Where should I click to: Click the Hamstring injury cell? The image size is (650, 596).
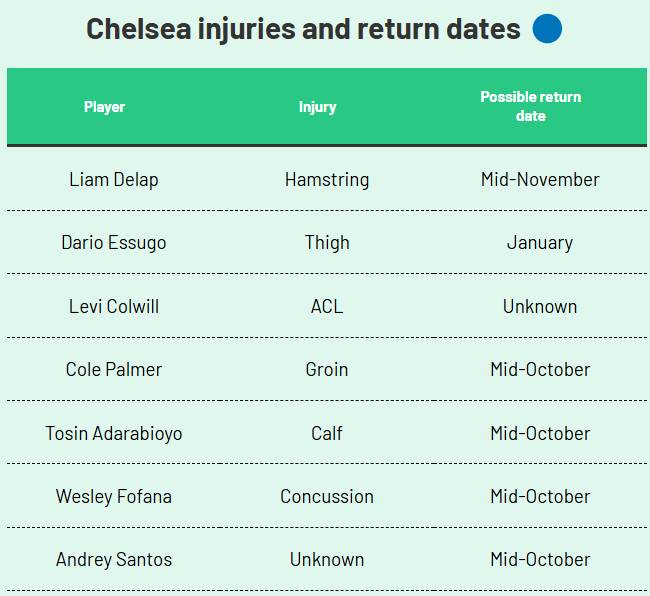click(x=327, y=180)
